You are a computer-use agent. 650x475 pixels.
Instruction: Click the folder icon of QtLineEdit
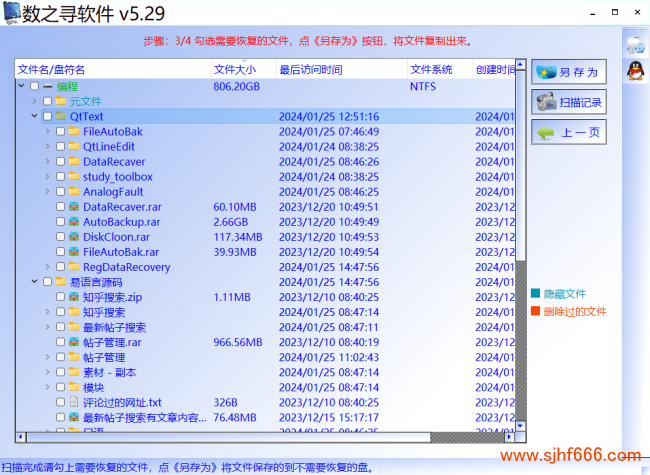point(74,146)
